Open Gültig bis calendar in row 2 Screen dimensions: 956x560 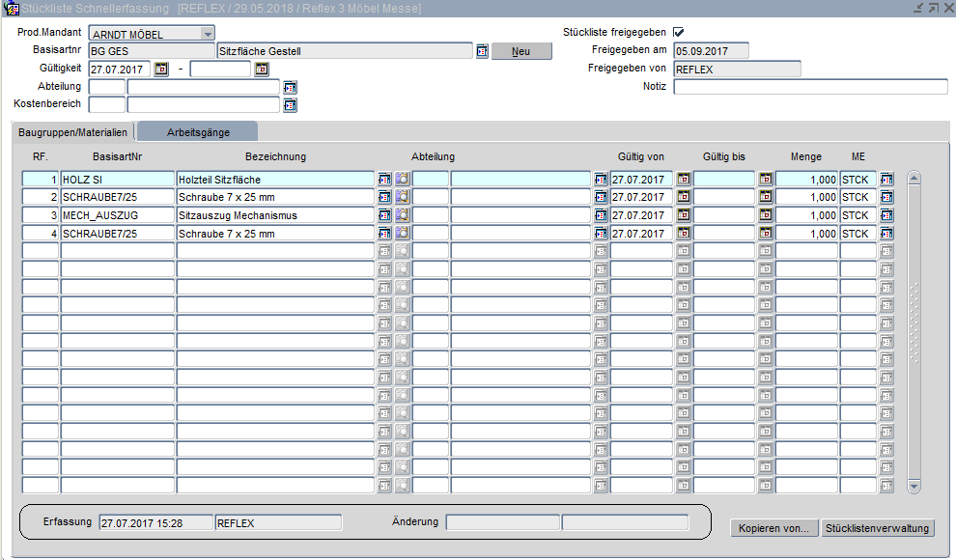pyautogui.click(x=766, y=197)
